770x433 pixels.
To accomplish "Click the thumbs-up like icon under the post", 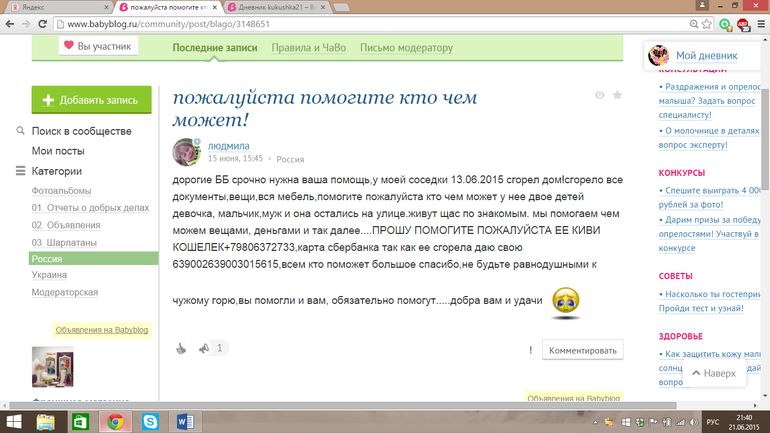I will pos(181,349).
